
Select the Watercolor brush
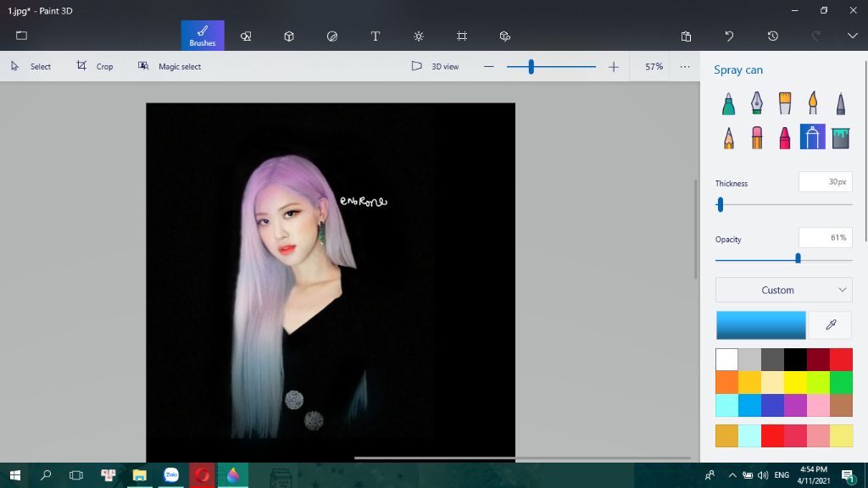813,103
